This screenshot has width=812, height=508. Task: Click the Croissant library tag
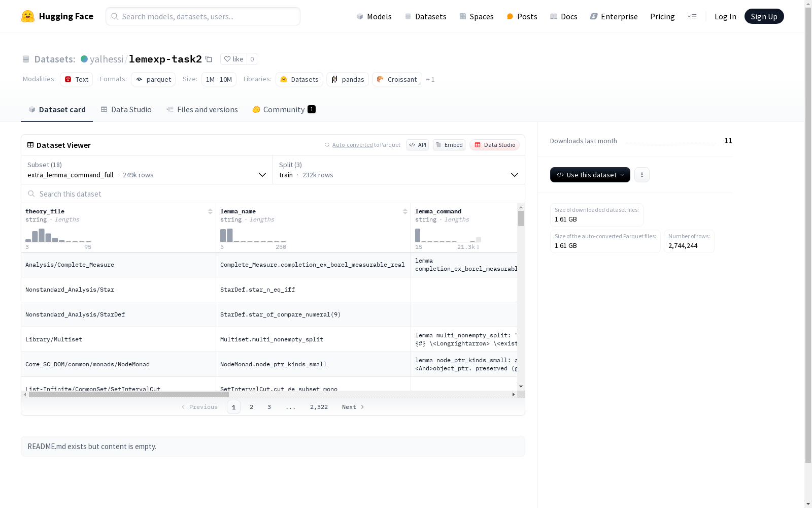click(397, 79)
